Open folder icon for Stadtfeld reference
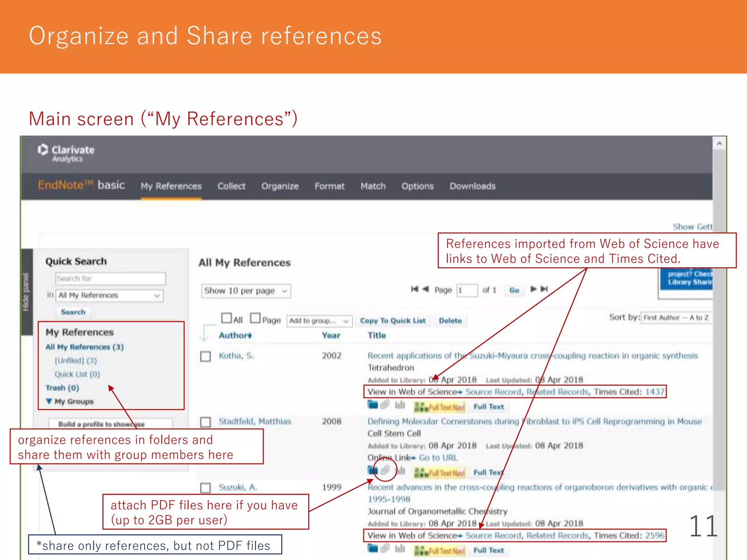747x560 pixels. [373, 470]
